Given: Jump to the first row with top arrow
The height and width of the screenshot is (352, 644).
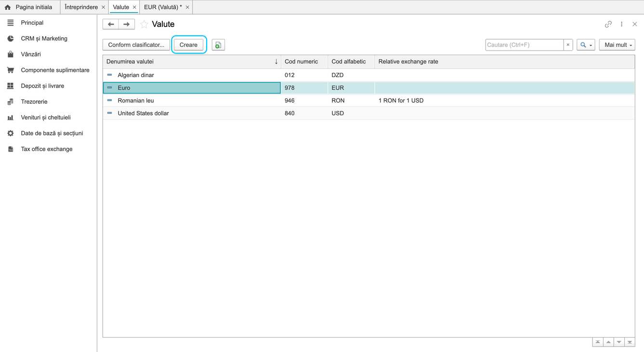Looking at the screenshot, I should (x=598, y=342).
